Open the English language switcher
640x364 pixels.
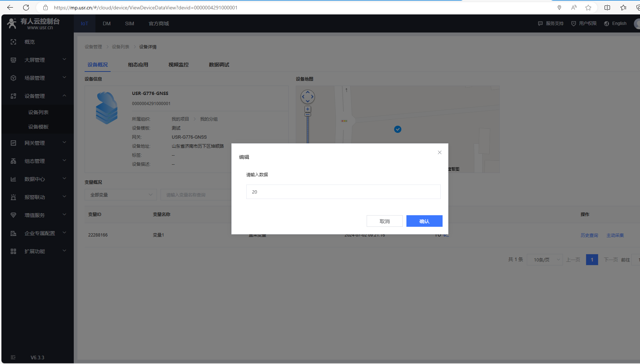click(x=615, y=23)
